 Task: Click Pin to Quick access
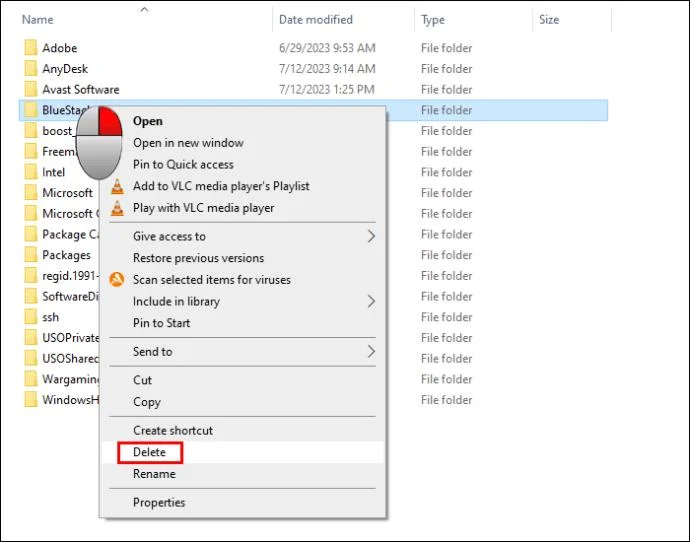(x=183, y=165)
